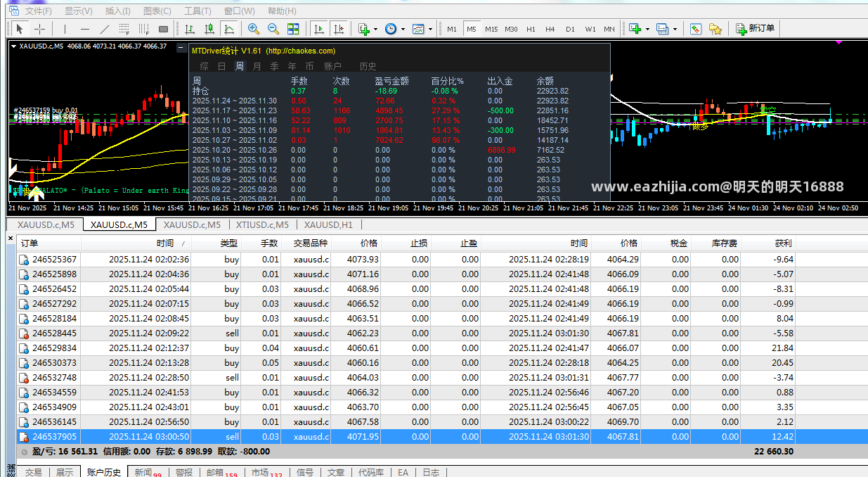Set timeframe to H1
This screenshot has width=868, height=477.
(x=531, y=29)
